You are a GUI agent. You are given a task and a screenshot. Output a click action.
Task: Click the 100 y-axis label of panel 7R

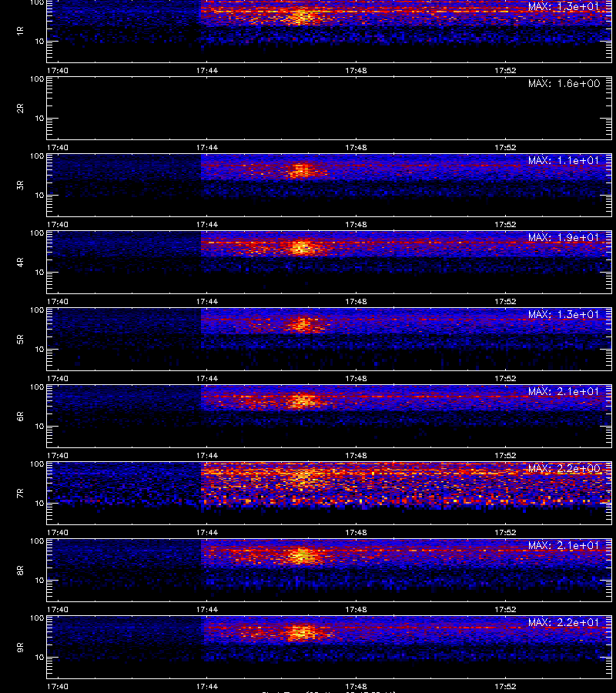37,464
